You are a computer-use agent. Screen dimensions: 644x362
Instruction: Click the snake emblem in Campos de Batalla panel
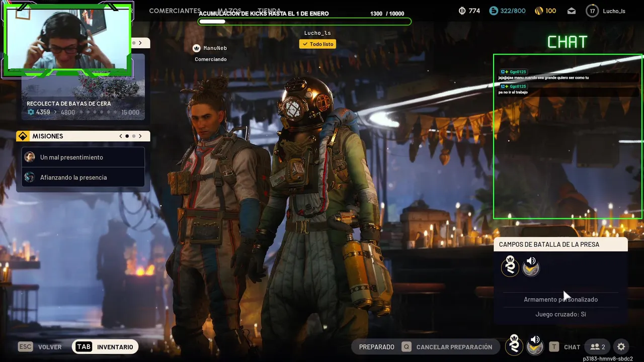[510, 266]
